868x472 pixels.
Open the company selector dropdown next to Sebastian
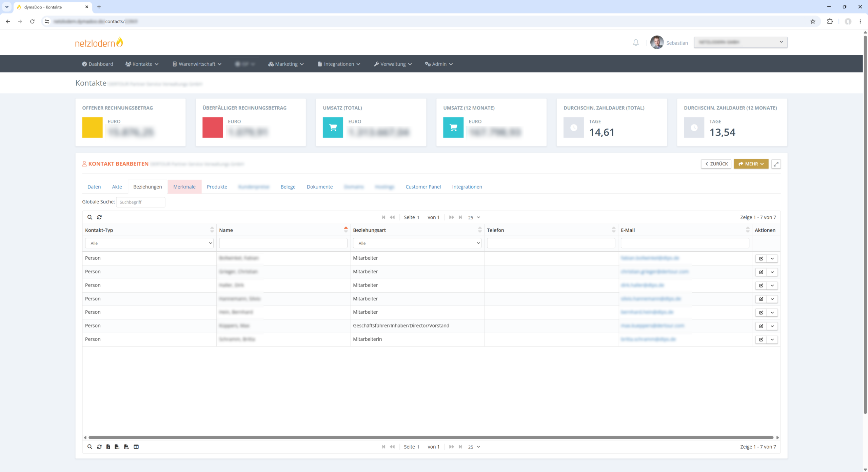pyautogui.click(x=741, y=42)
